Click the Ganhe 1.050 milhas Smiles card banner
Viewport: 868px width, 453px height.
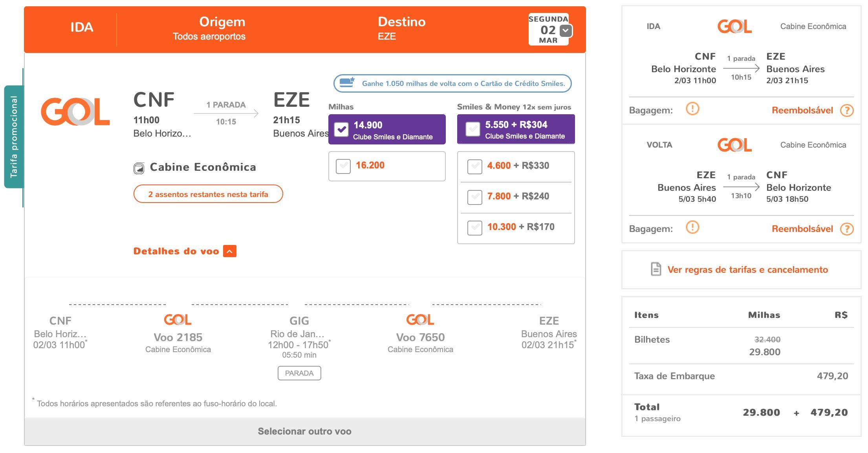452,83
